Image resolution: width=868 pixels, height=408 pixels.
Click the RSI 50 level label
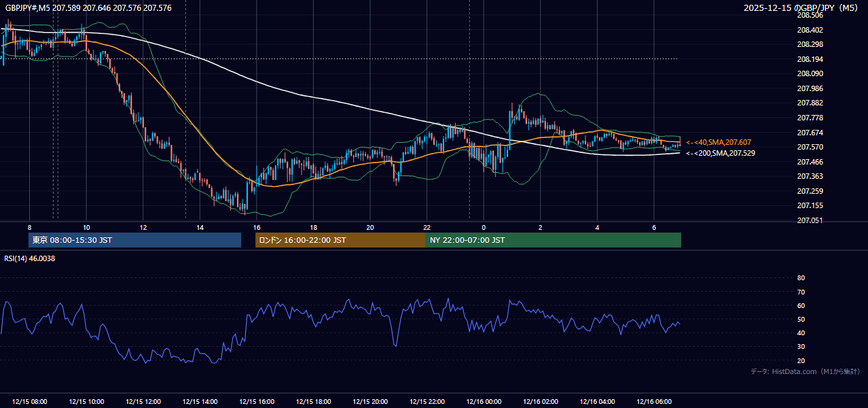click(801, 319)
